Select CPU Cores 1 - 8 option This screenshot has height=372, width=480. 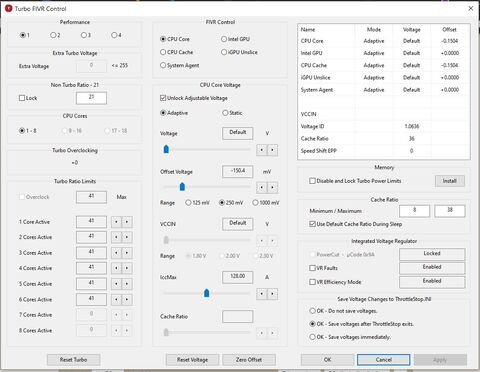pyautogui.click(x=28, y=131)
